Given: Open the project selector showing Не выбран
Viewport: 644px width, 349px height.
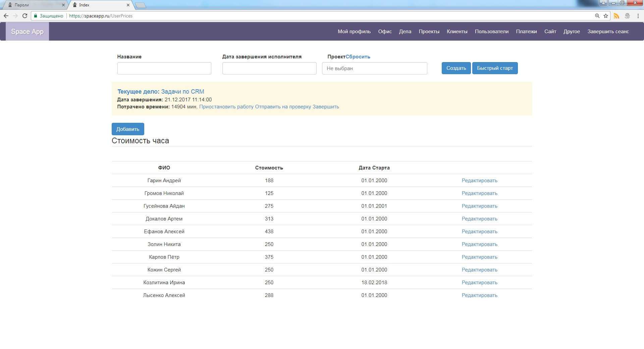Looking at the screenshot, I should [x=374, y=68].
